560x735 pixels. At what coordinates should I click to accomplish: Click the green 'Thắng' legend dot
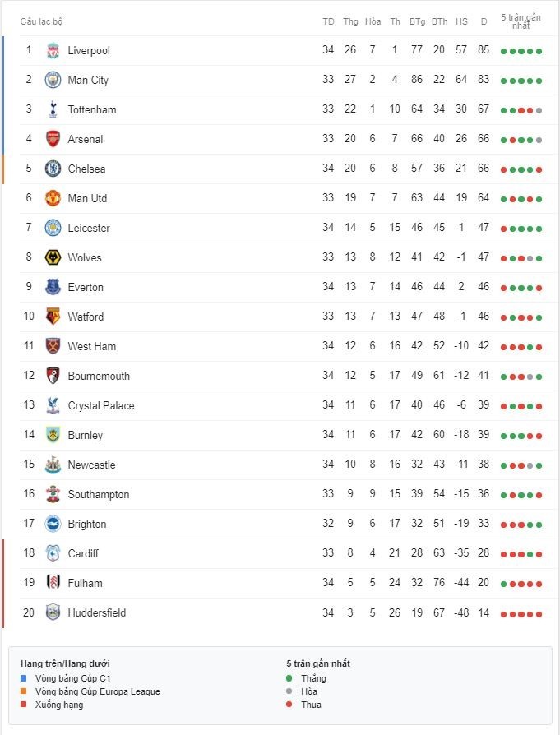(289, 677)
